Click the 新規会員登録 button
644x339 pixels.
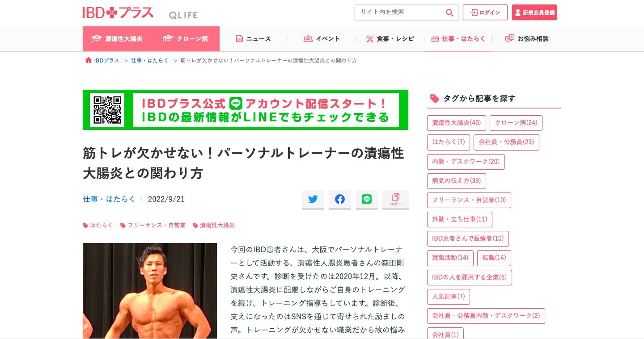click(x=534, y=13)
